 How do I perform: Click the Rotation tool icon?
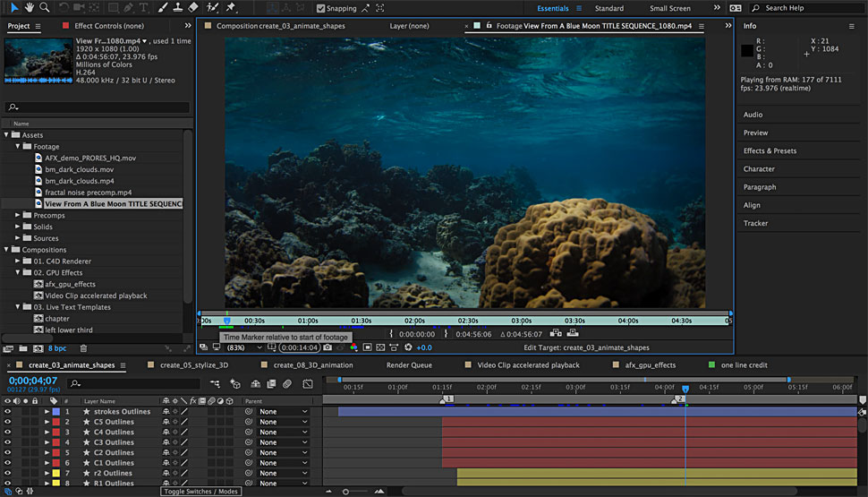(x=64, y=7)
